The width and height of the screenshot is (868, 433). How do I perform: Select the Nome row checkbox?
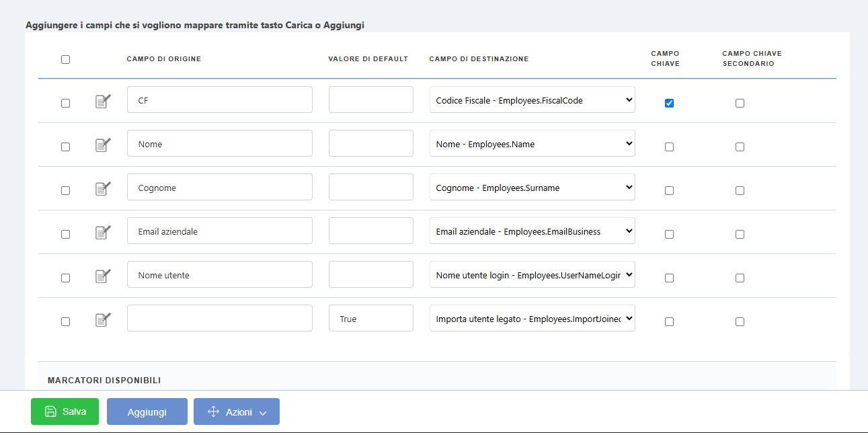[65, 147]
